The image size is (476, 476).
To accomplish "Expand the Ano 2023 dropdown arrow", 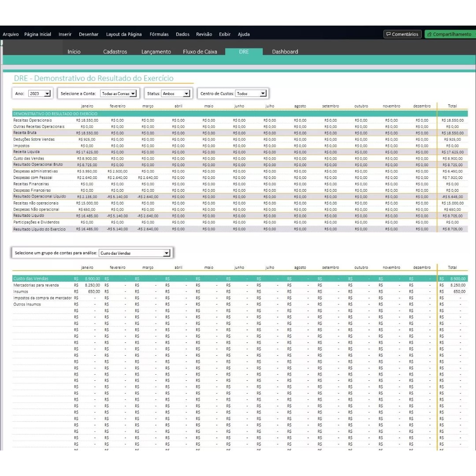I will pos(47,93).
